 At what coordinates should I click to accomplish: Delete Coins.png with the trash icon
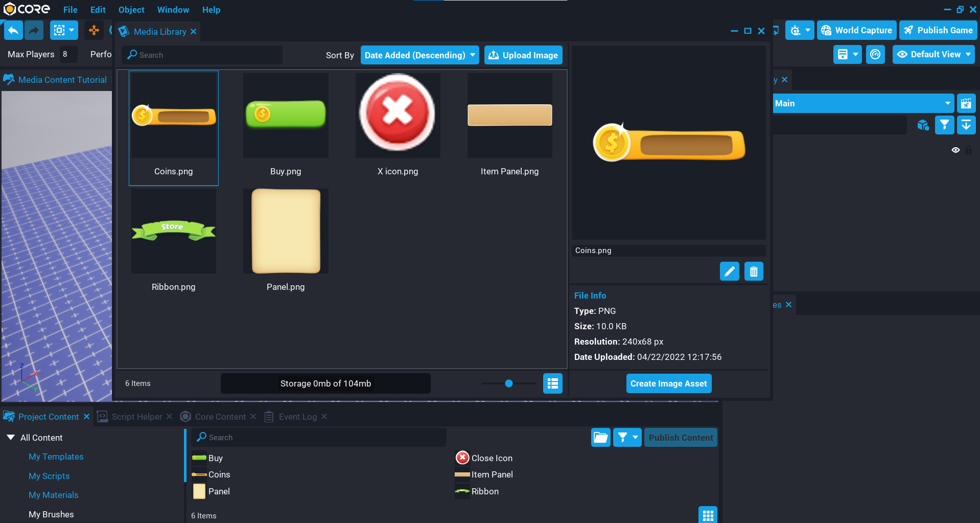pyautogui.click(x=754, y=271)
